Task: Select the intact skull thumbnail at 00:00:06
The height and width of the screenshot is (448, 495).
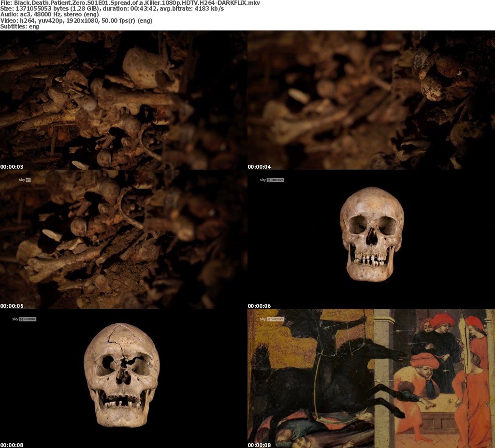Action: click(371, 239)
